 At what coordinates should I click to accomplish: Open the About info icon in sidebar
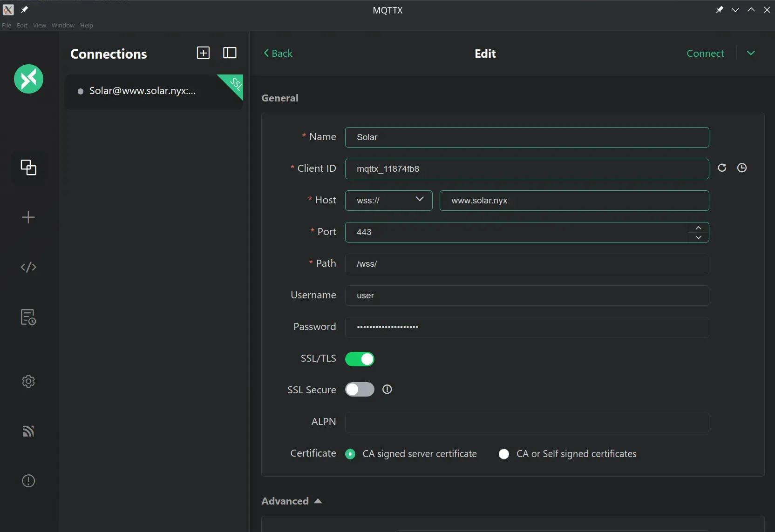(x=28, y=481)
